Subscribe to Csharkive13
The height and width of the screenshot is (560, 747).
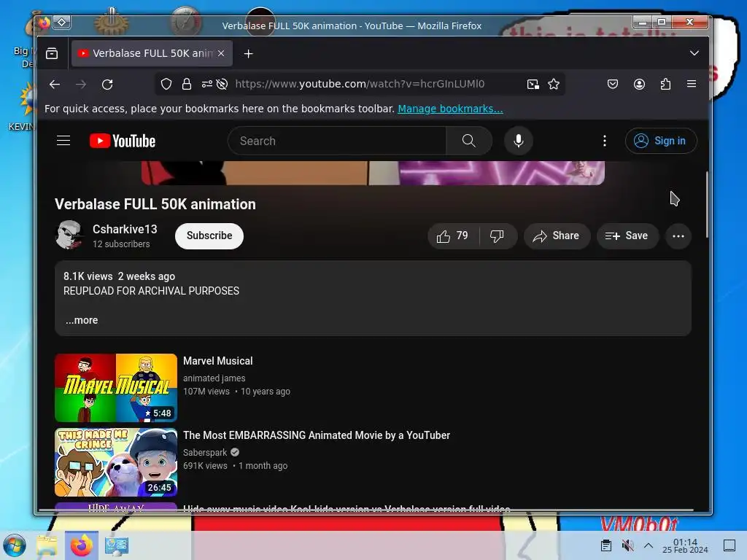pyautogui.click(x=209, y=236)
